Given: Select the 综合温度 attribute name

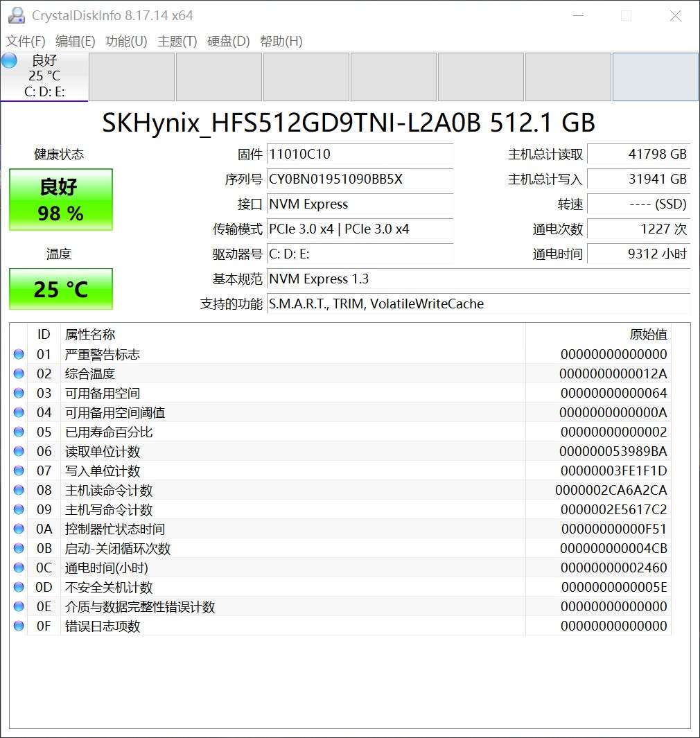Looking at the screenshot, I should click(90, 374).
